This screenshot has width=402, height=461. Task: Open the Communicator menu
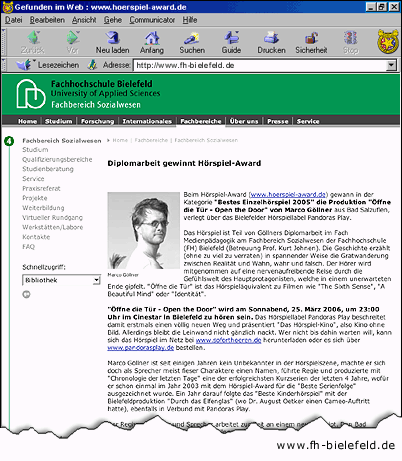(152, 20)
